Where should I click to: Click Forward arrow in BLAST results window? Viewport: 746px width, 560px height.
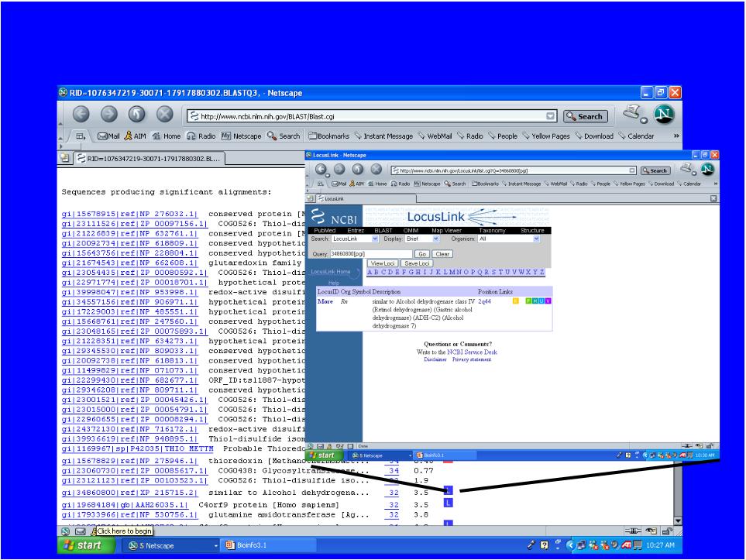pyautogui.click(x=109, y=114)
